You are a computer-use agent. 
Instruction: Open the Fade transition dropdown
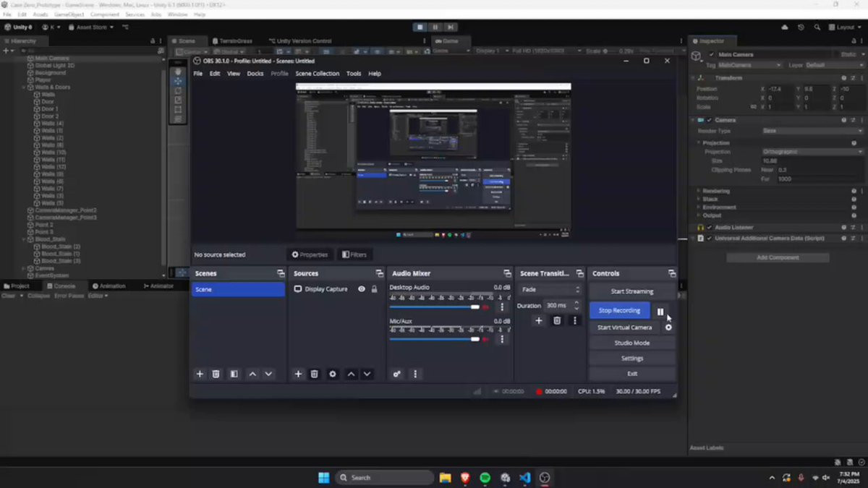pyautogui.click(x=550, y=289)
